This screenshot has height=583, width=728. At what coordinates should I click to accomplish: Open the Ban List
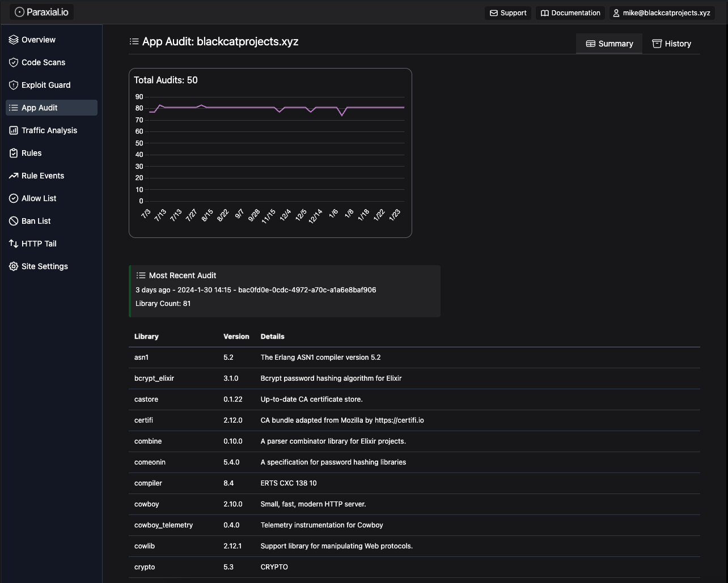coord(52,221)
